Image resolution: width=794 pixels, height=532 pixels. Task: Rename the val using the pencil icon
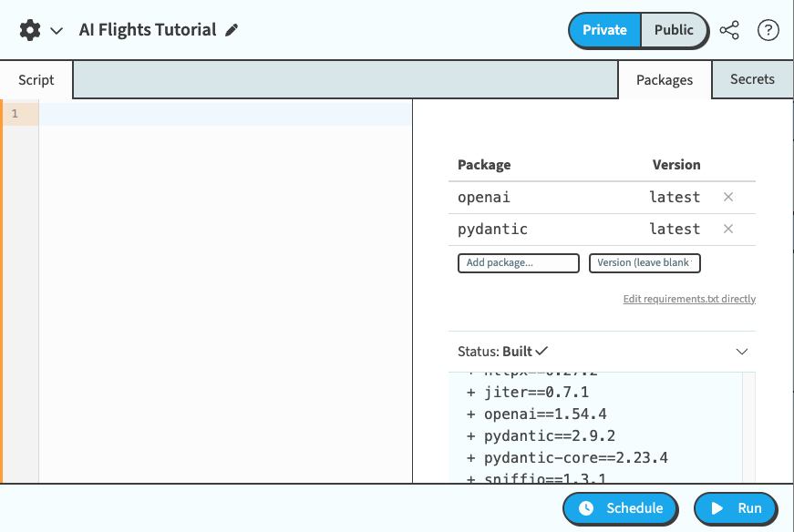(232, 29)
